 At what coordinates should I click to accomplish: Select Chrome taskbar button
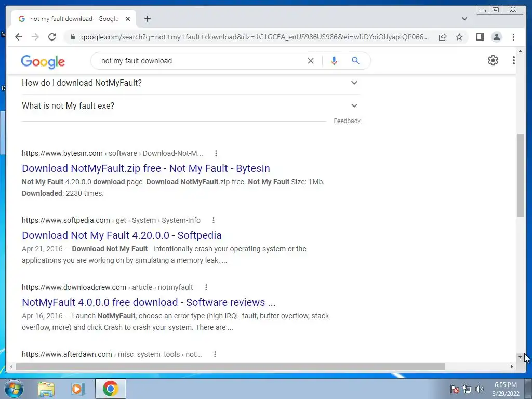[110, 389]
